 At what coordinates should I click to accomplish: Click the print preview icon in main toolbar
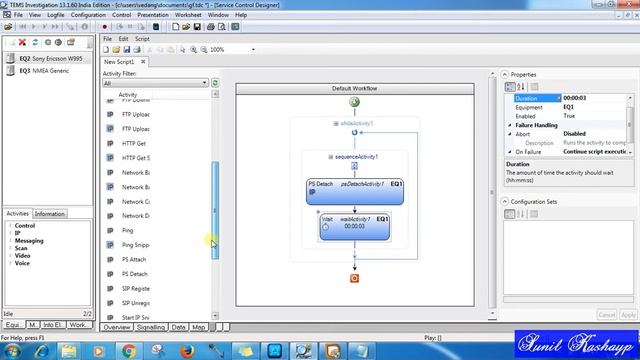tap(222, 27)
